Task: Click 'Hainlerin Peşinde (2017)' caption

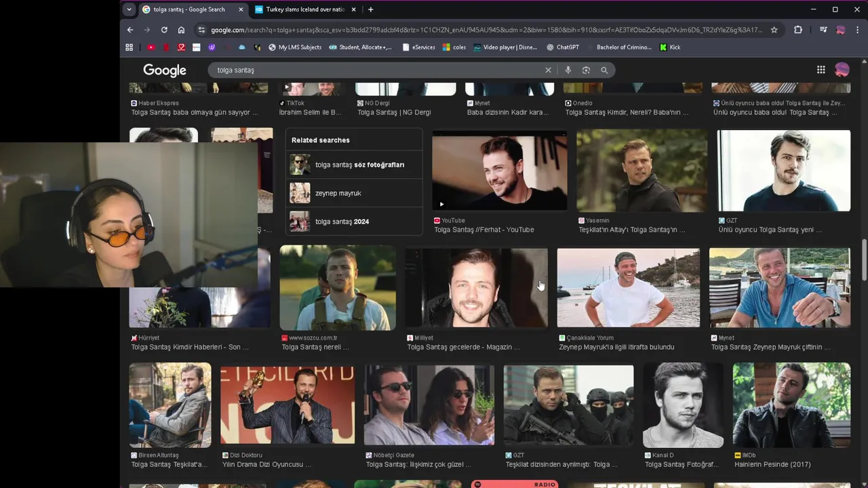Action: 772,464
